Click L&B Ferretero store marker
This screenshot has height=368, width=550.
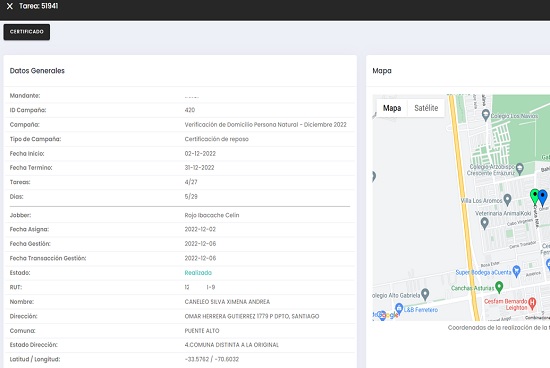click(399, 309)
